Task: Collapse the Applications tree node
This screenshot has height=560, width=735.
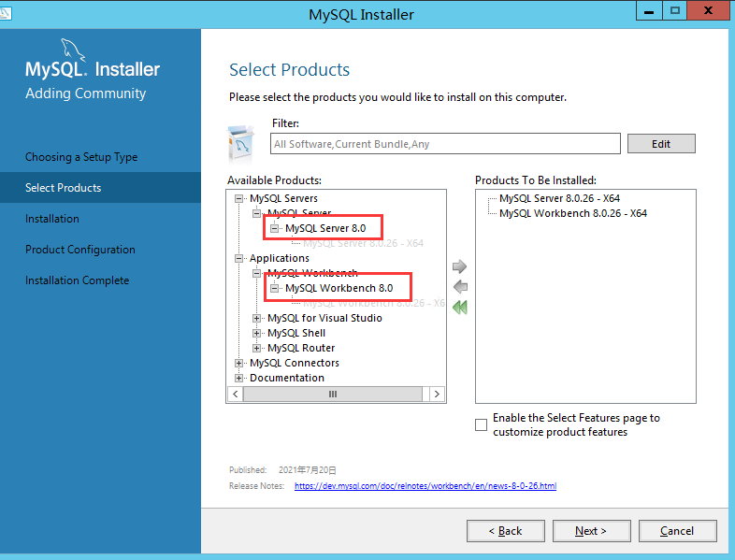Action: (x=238, y=258)
